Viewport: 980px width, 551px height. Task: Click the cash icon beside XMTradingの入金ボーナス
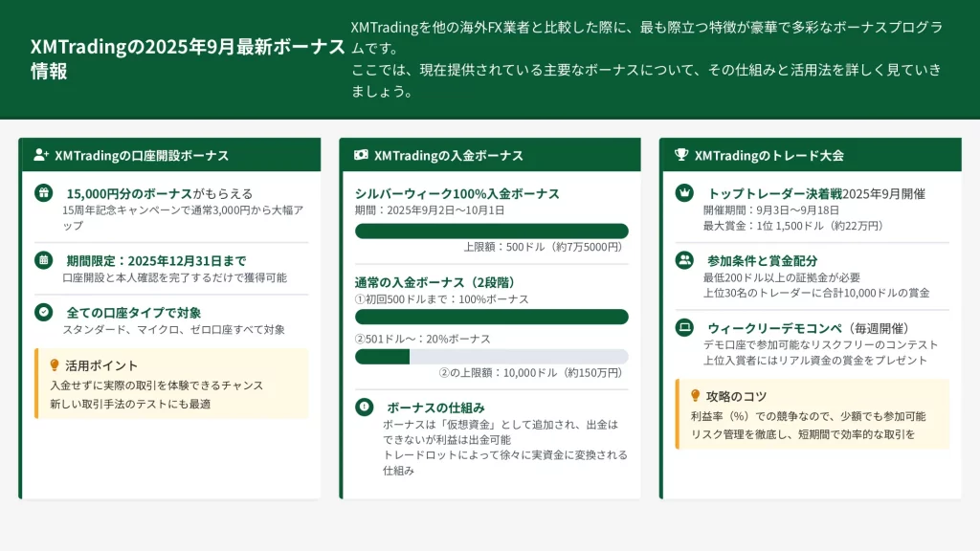361,155
